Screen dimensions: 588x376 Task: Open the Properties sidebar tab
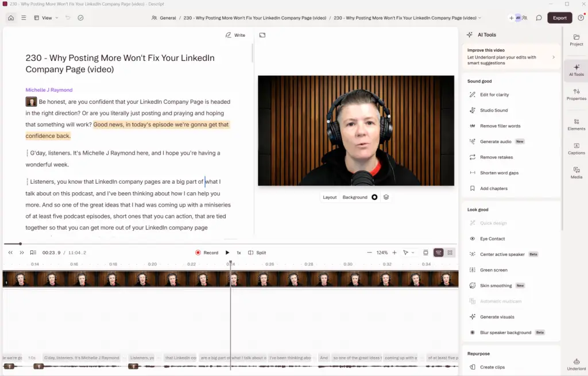(x=577, y=95)
